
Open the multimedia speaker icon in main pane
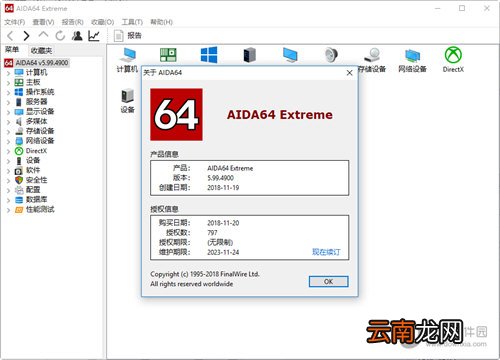click(331, 55)
